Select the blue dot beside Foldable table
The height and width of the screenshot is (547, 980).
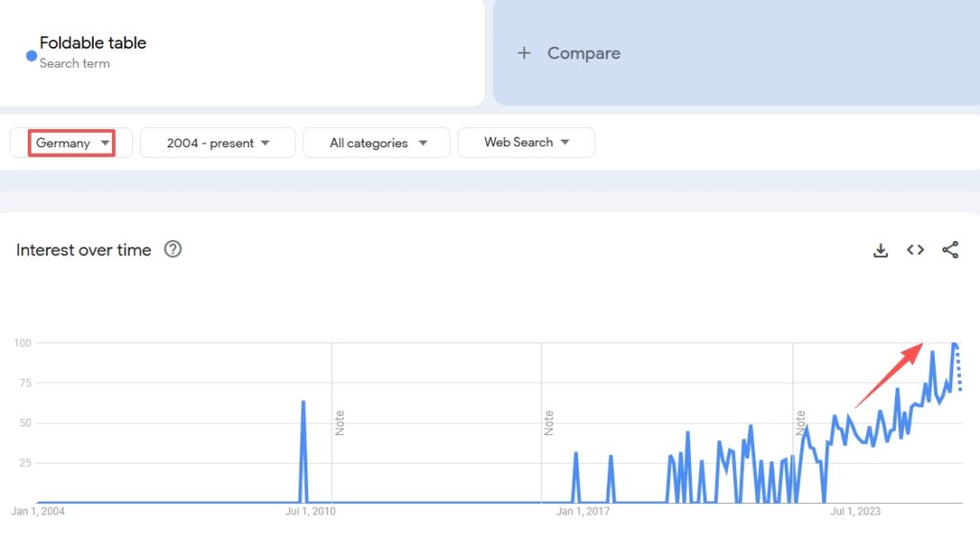tap(32, 55)
